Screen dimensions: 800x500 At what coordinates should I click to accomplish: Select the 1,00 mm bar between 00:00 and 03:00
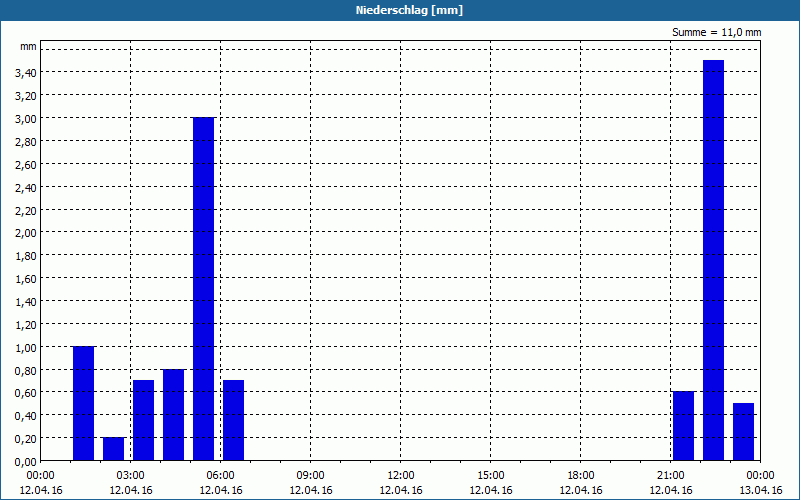point(84,404)
